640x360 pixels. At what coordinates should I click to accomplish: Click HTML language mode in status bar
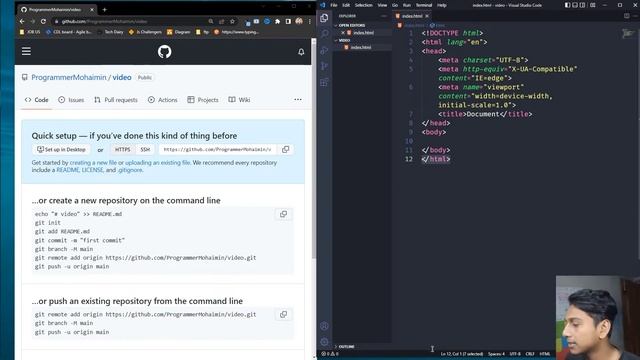[x=545, y=354]
